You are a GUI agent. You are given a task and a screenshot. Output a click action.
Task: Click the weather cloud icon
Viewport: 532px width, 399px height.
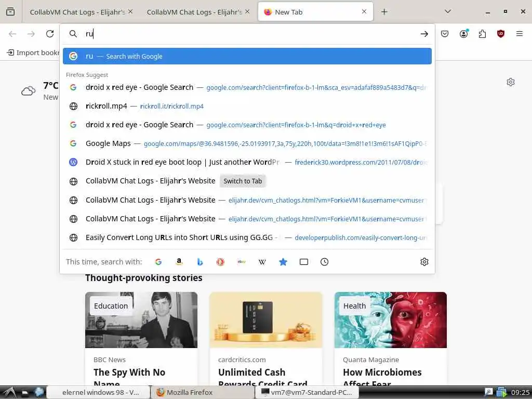pos(28,91)
